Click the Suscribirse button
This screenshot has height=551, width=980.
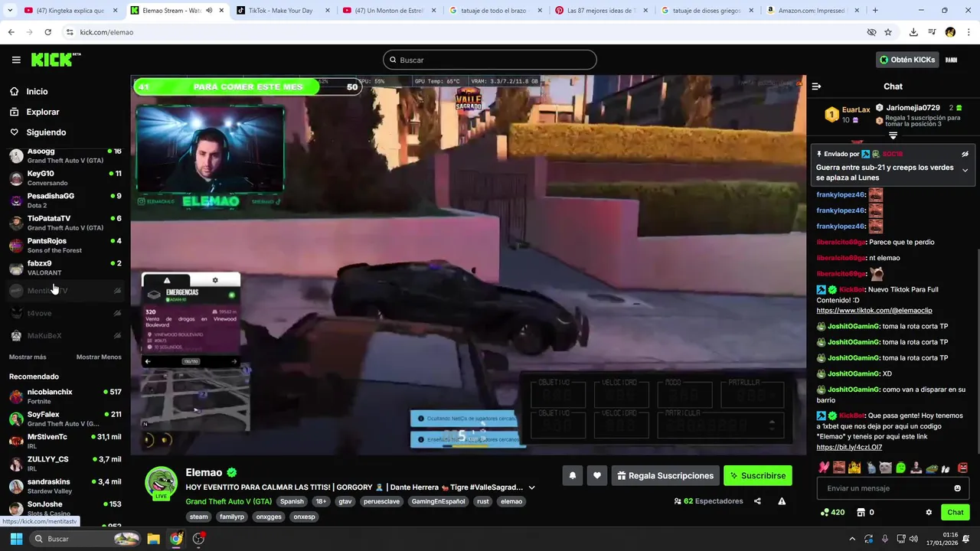tap(757, 475)
